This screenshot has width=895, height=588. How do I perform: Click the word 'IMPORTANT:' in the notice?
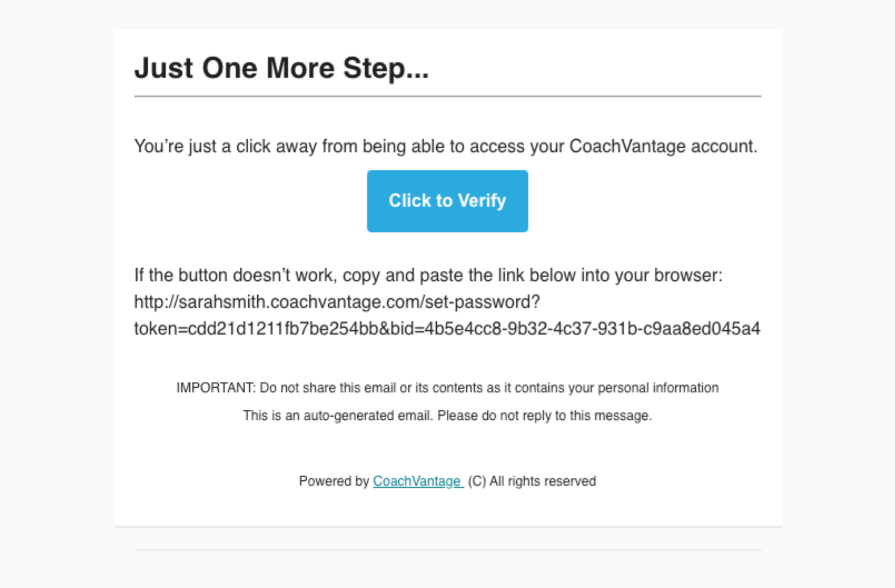tap(216, 387)
